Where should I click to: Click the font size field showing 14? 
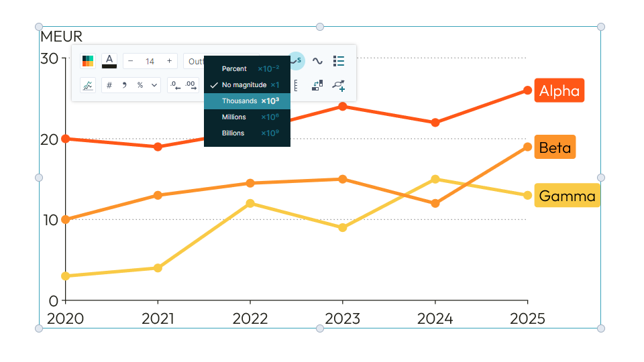(150, 61)
